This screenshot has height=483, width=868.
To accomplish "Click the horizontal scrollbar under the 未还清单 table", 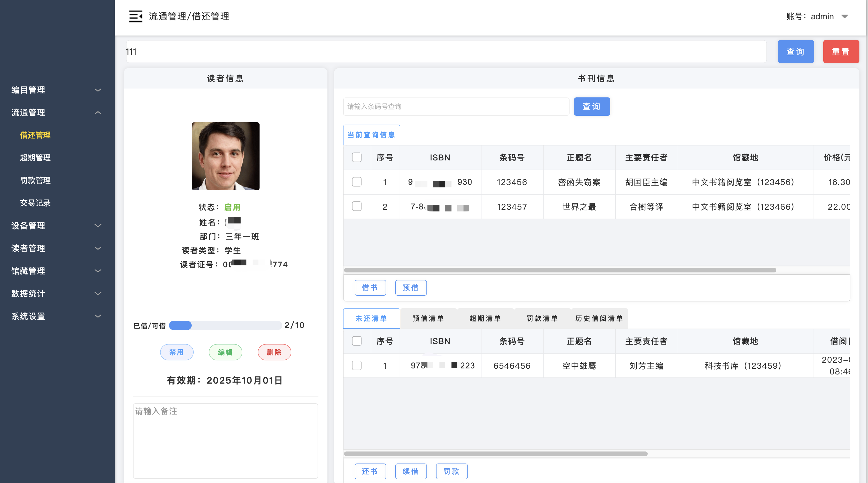I will click(496, 454).
